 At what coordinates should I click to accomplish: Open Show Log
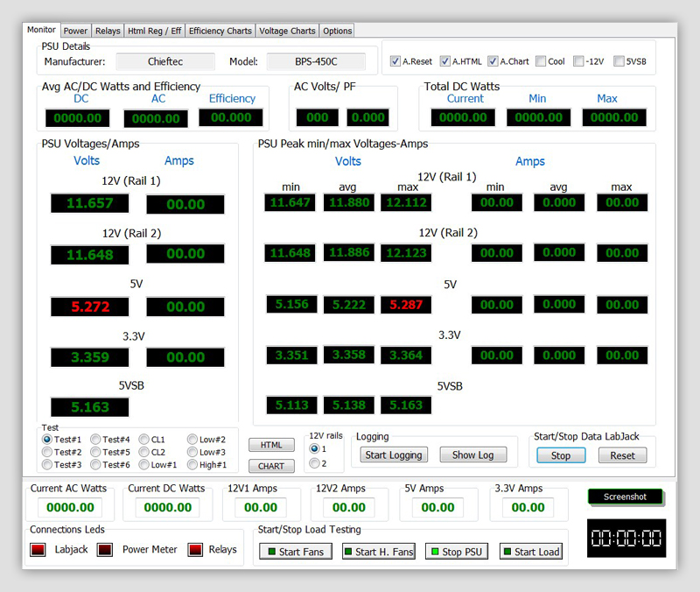(x=473, y=455)
